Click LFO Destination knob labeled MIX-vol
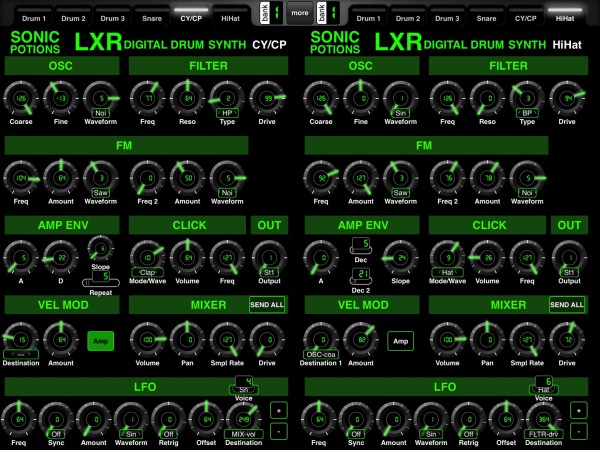The width and height of the screenshot is (600, 450). (x=244, y=420)
